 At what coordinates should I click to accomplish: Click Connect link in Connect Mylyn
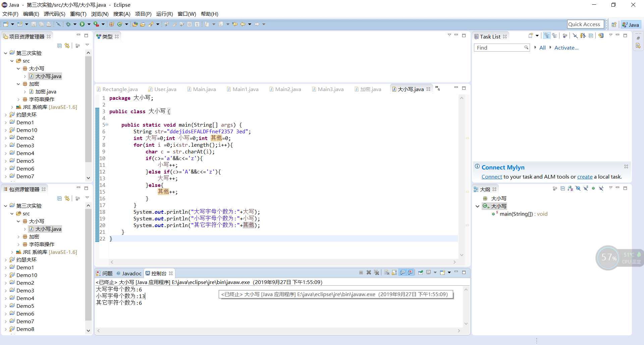(492, 177)
